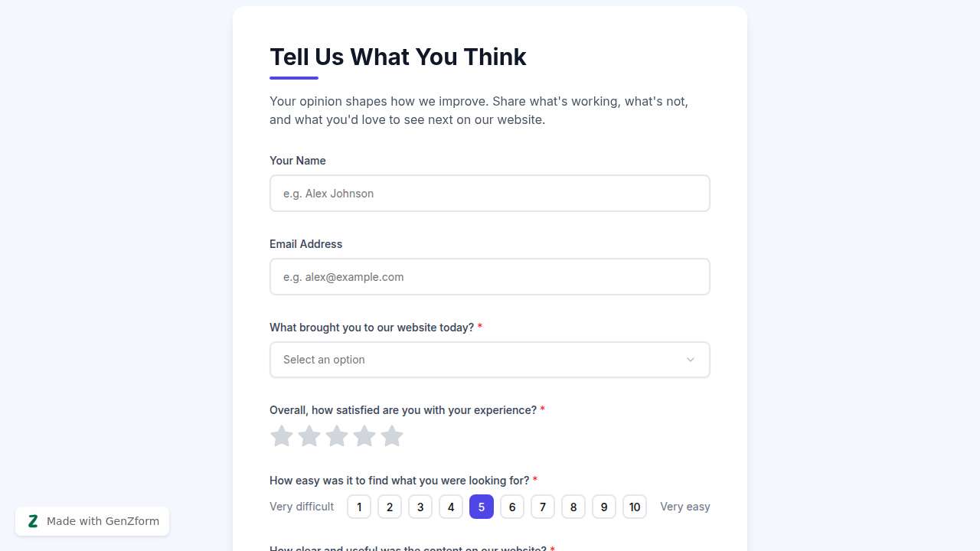
Task: Click the Your Name input field
Action: pos(490,193)
